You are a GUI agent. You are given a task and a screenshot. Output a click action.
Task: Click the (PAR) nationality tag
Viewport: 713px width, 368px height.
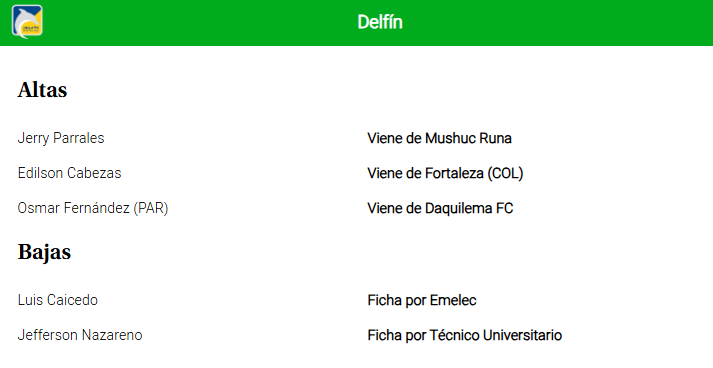(151, 208)
